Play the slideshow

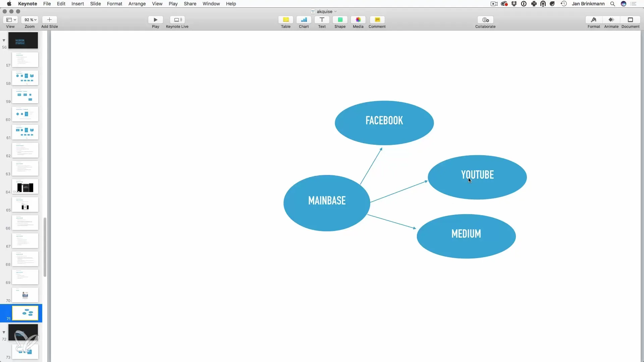click(155, 20)
